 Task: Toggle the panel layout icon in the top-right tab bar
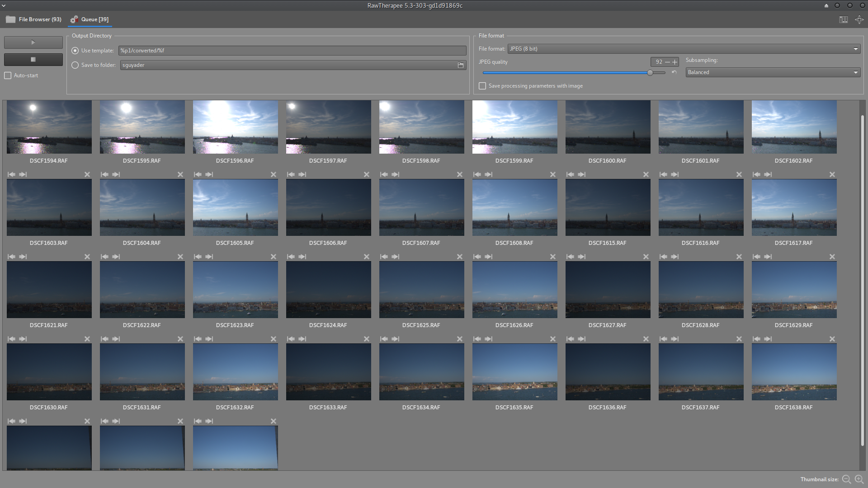point(844,19)
